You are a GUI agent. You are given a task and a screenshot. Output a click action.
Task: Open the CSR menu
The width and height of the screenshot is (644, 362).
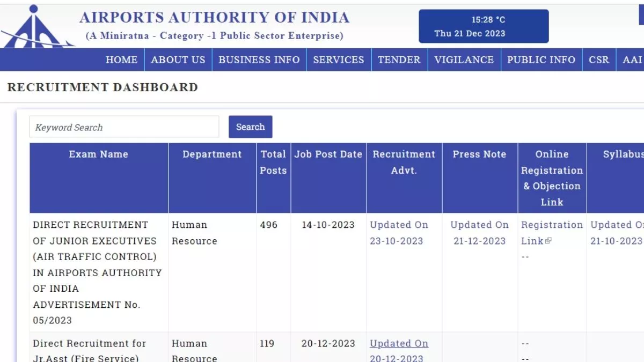coord(599,60)
